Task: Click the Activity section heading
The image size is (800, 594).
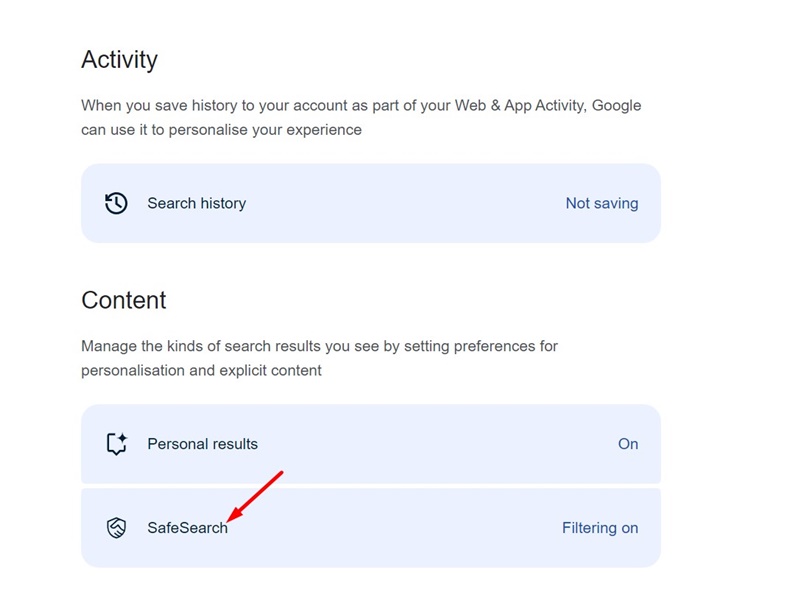Action: 119,60
